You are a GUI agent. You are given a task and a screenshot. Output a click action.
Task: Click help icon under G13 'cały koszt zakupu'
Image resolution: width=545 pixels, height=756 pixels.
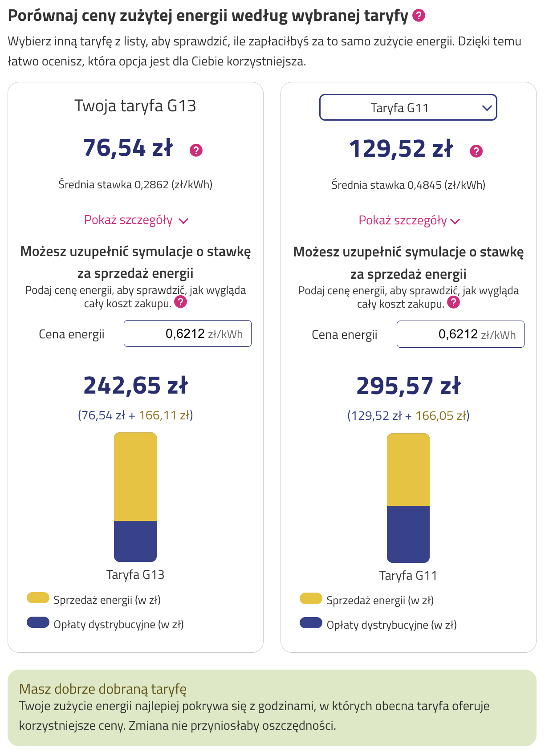pyautogui.click(x=180, y=302)
